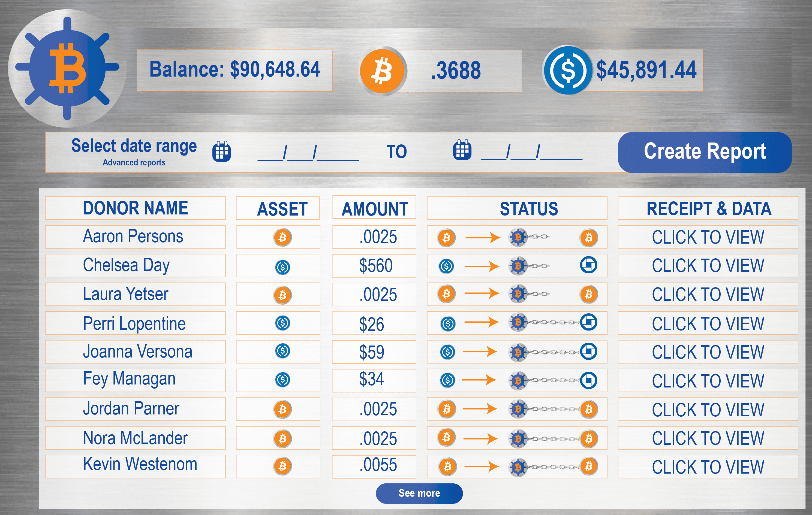Image resolution: width=812 pixels, height=515 pixels.
Task: Open the second calendar date picker
Action: pyautogui.click(x=462, y=151)
